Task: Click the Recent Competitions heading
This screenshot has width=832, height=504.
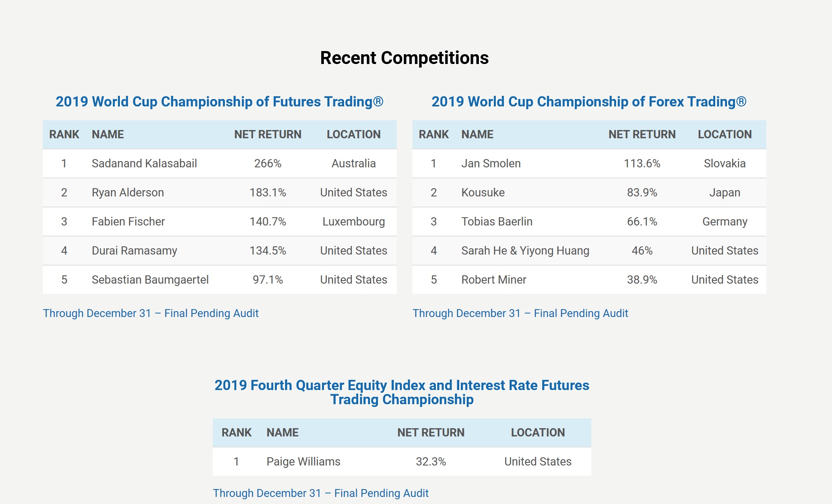Action: pos(404,58)
